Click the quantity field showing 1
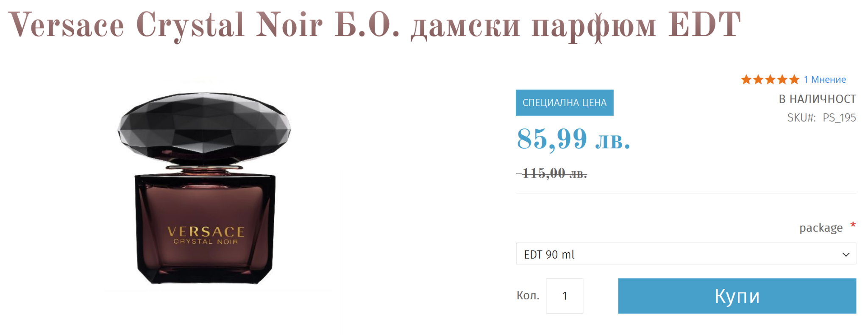 coord(565,296)
